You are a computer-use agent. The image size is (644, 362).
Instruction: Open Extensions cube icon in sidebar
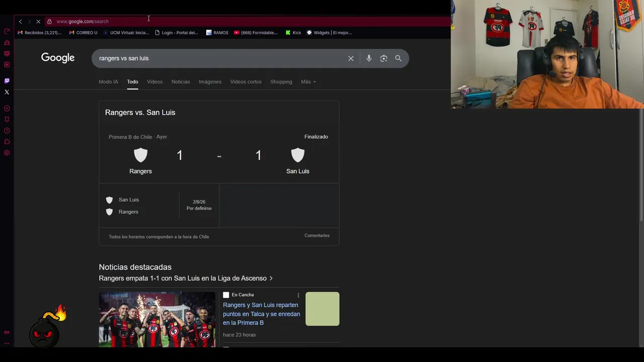(7, 142)
